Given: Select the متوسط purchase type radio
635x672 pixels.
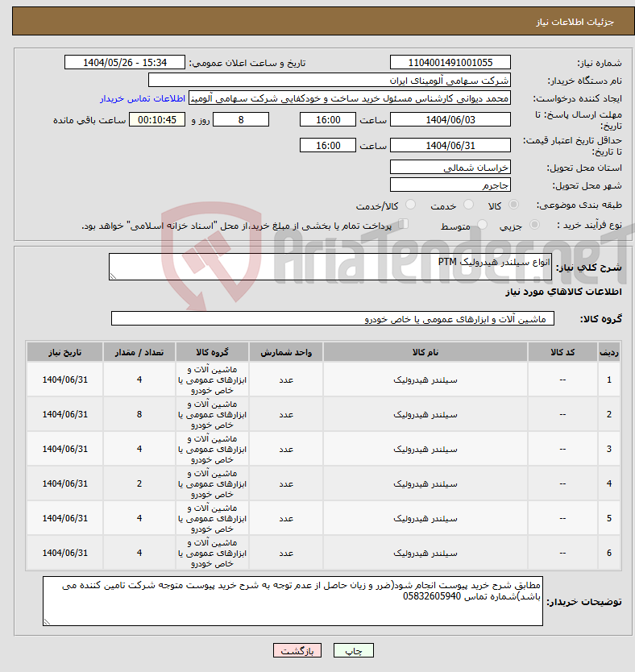Looking at the screenshot, I should tap(482, 225).
